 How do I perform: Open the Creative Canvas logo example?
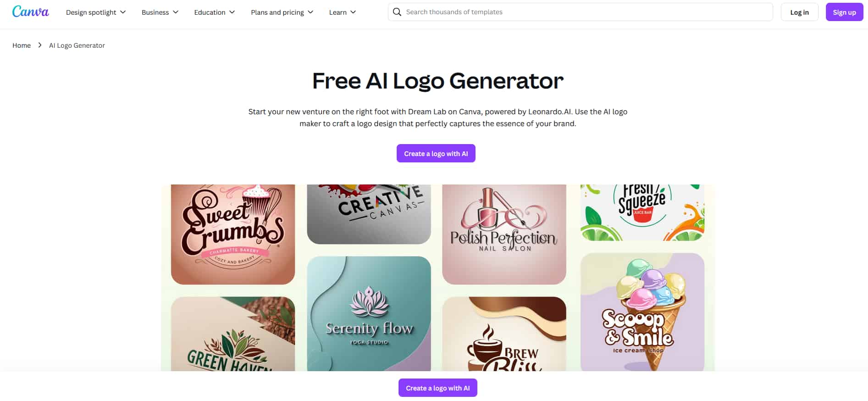tap(369, 214)
